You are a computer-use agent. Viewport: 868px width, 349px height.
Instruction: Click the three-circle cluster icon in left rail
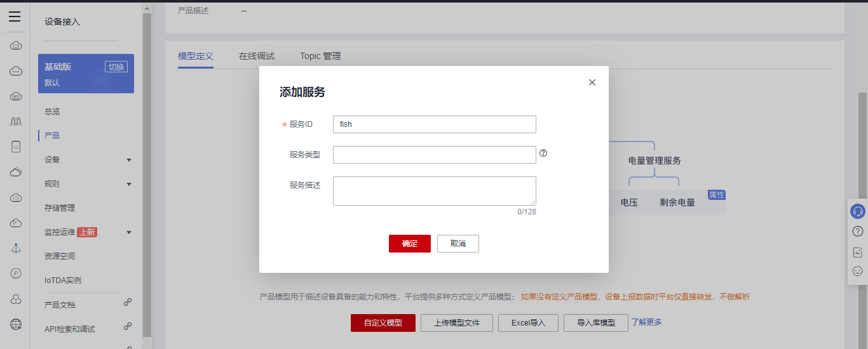(16, 299)
